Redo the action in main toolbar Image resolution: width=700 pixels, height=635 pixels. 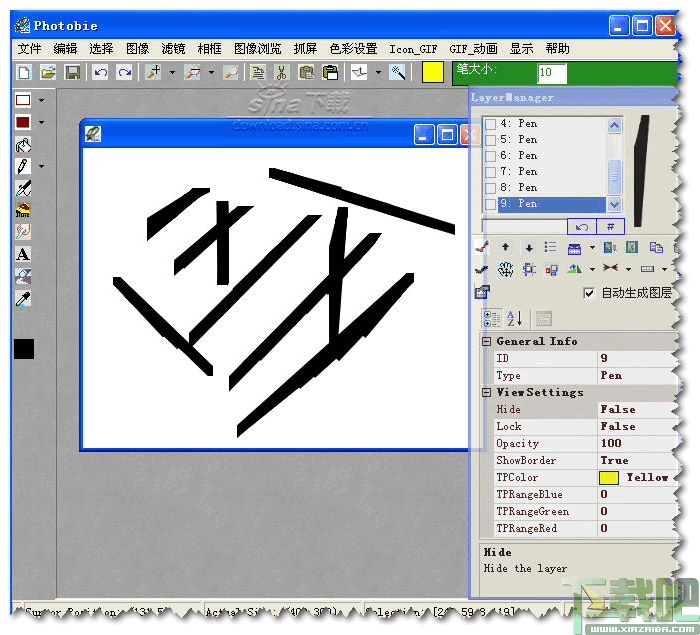[124, 72]
